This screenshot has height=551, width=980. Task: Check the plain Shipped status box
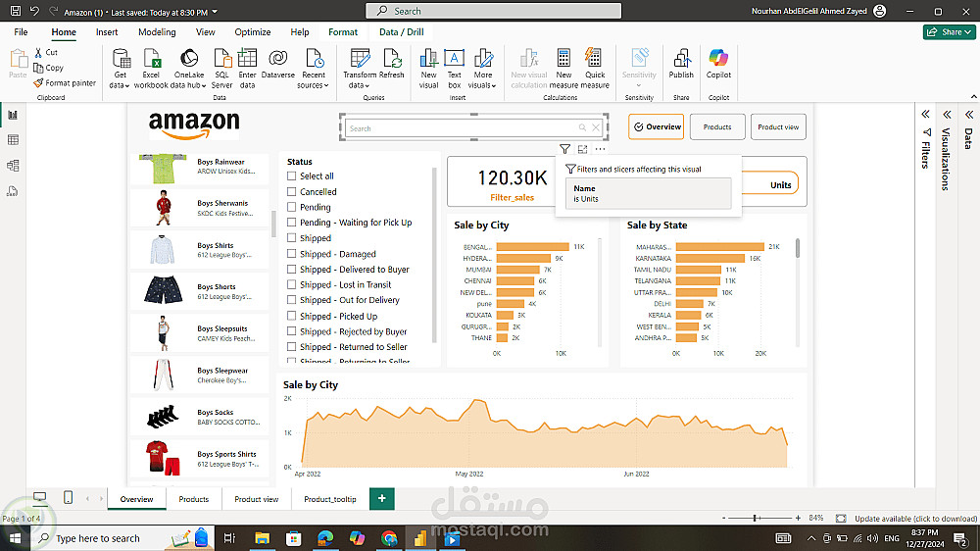[x=291, y=237]
